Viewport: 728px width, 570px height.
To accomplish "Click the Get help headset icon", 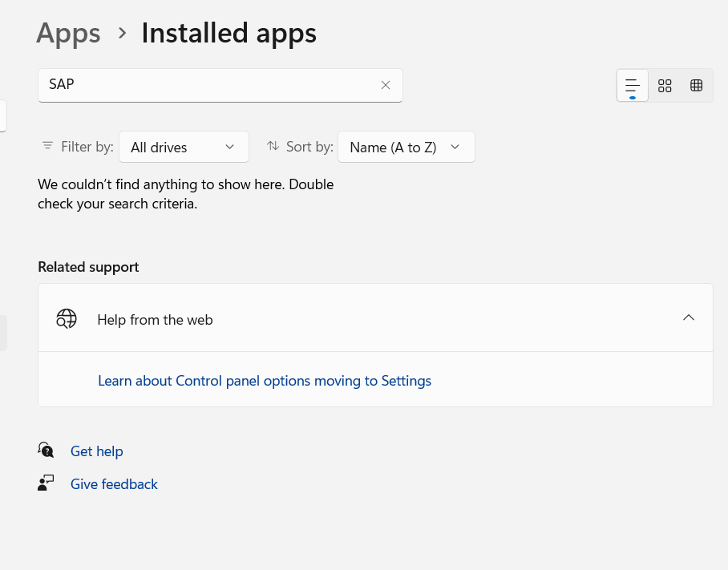I will coord(46,450).
